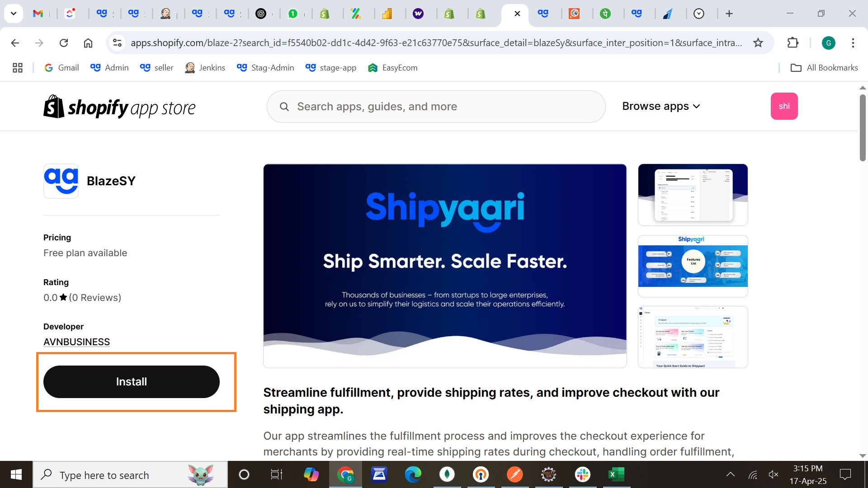Open Excel from the taskbar

pyautogui.click(x=616, y=474)
